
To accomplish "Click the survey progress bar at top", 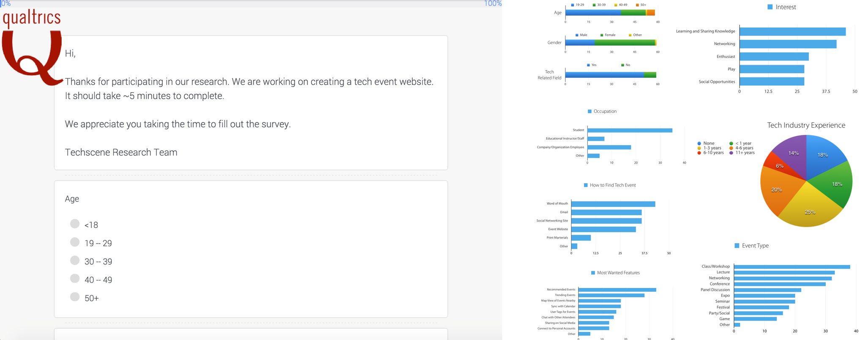I will (251, 3).
